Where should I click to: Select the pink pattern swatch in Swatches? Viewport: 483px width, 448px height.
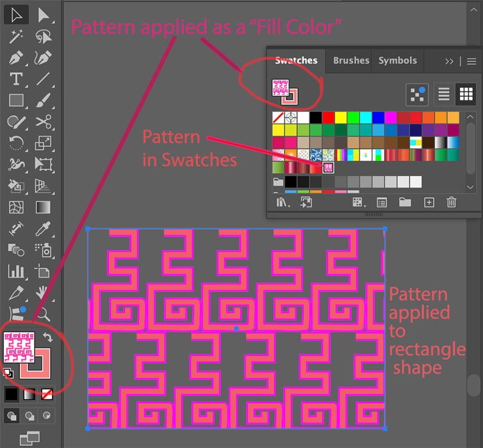coord(328,168)
